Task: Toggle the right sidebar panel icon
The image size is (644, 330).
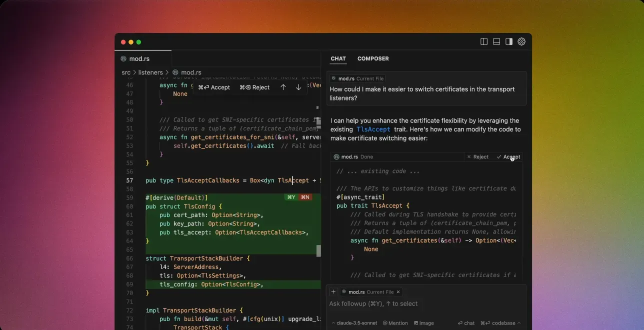Action: (x=509, y=41)
